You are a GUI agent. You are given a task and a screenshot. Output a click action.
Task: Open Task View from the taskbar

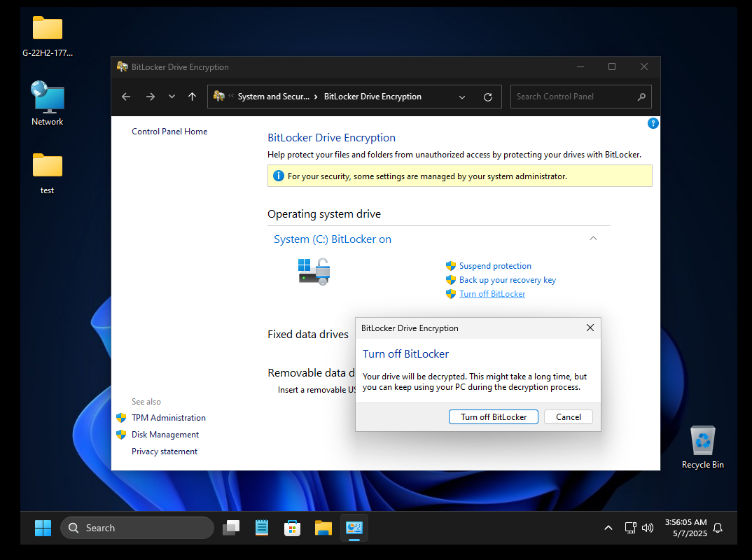[x=231, y=528]
